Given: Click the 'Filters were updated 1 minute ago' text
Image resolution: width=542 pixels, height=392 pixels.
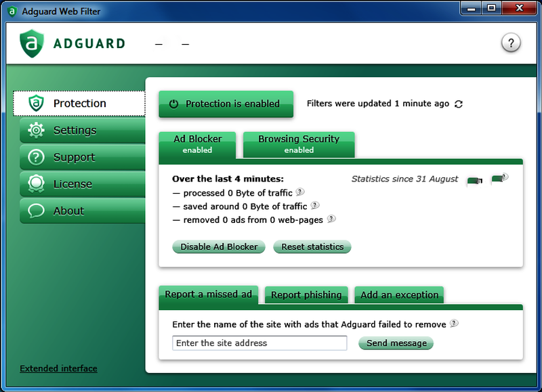Looking at the screenshot, I should click(x=378, y=104).
